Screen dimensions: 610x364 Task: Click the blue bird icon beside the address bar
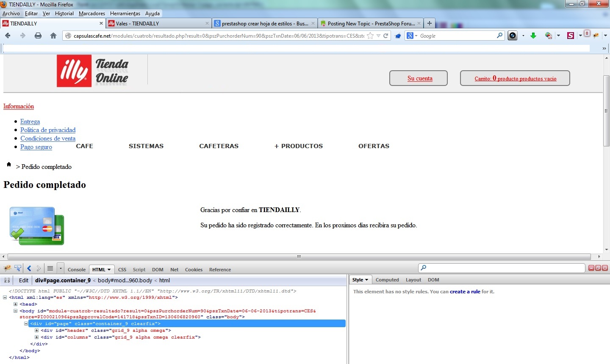point(398,36)
